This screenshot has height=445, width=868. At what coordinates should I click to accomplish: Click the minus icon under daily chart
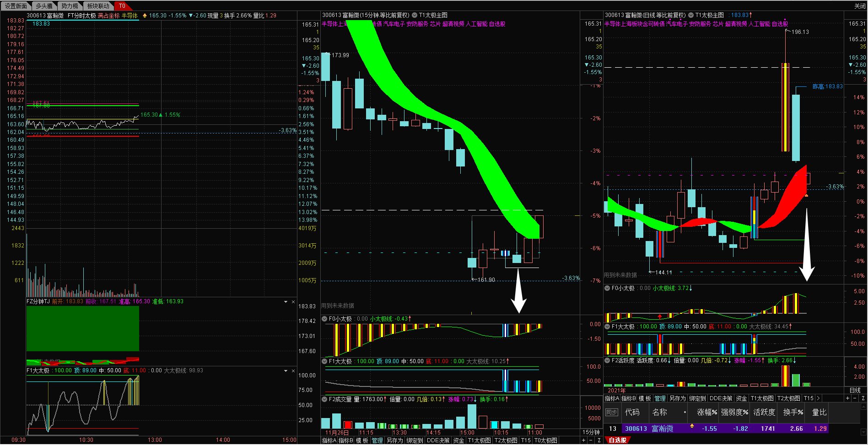click(x=855, y=398)
